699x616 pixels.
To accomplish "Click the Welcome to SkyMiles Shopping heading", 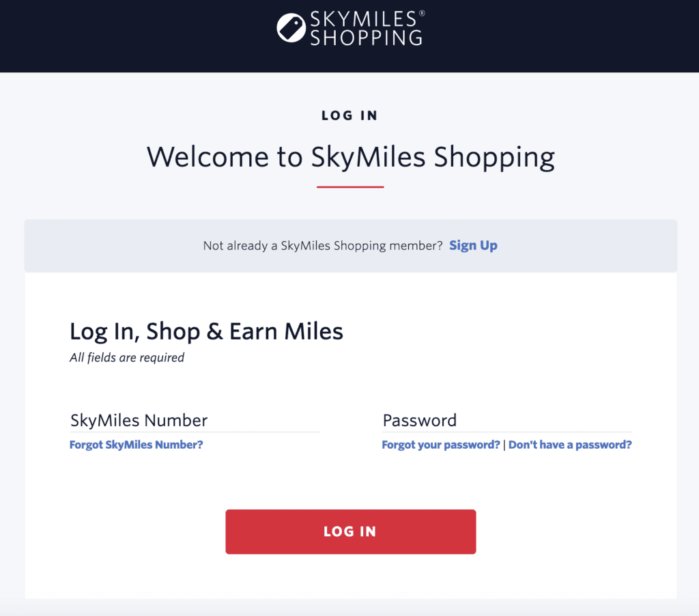I will coord(349,157).
